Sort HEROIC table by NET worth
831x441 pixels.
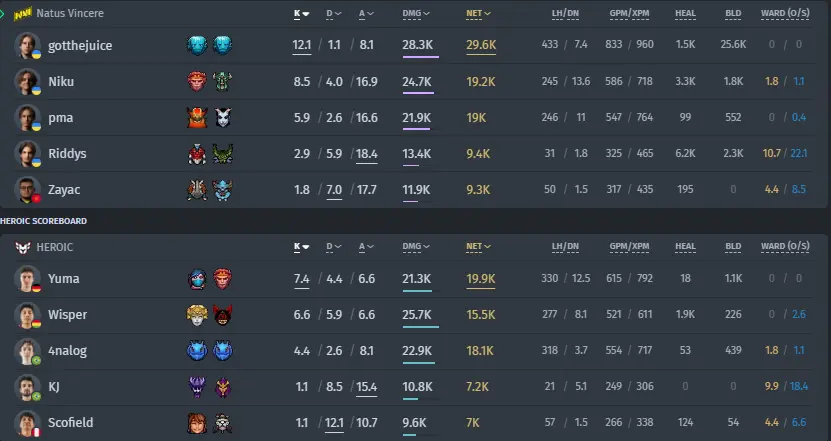478,246
